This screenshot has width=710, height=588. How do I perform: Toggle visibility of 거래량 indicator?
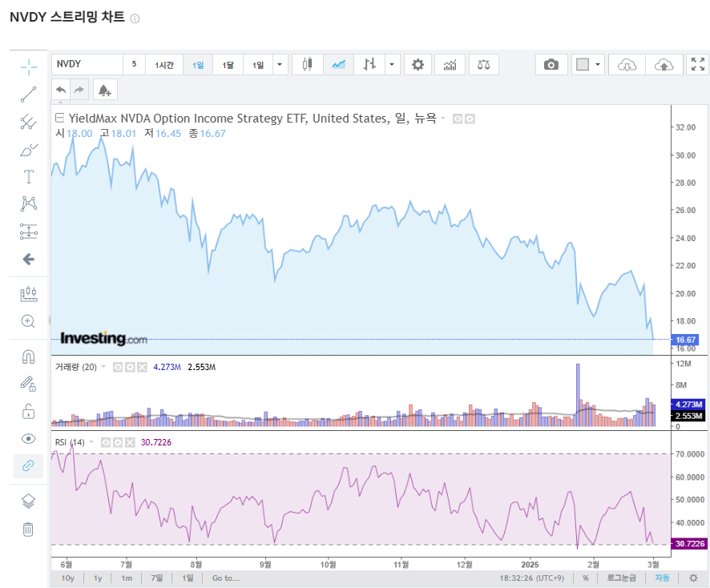pos(118,367)
